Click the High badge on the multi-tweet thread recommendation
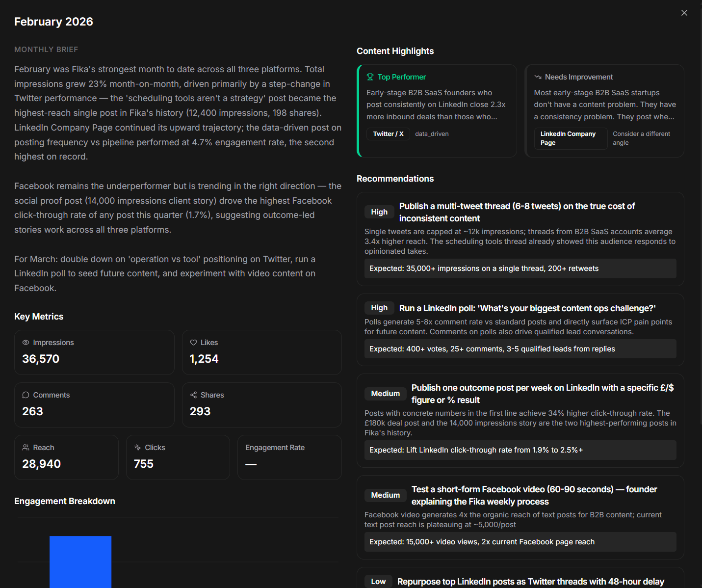The image size is (702, 588). 379,212
